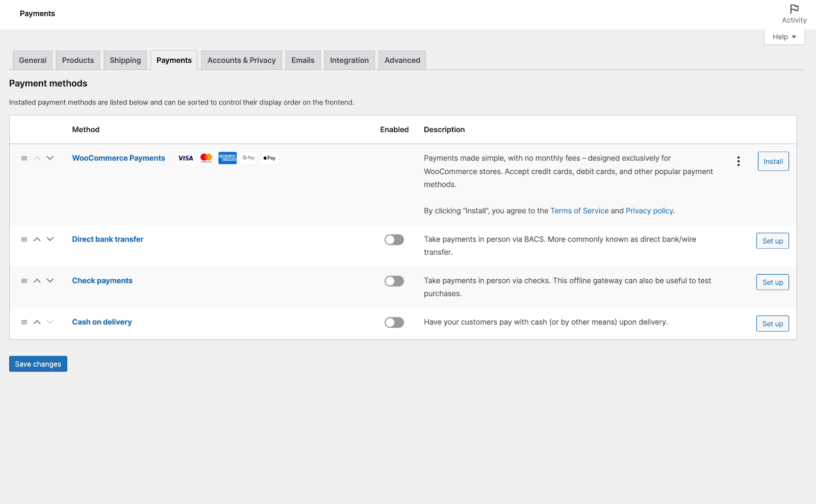The image size is (816, 504).
Task: Expand the Help dropdown
Action: click(784, 37)
